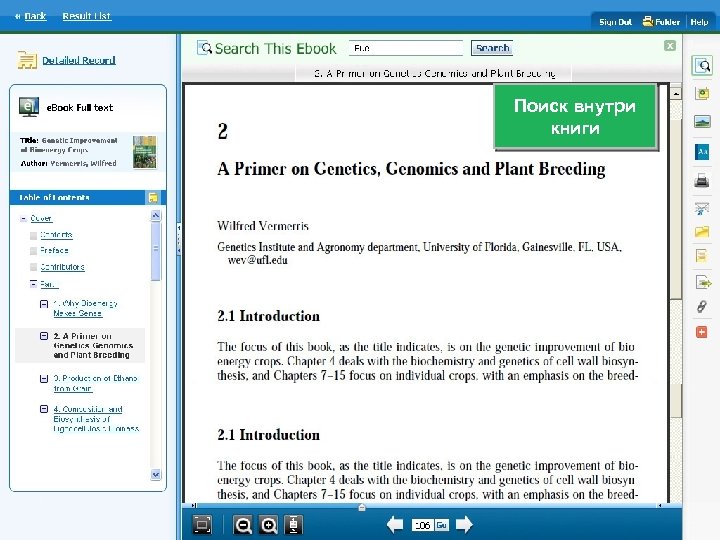Toggle expander beside chapter 3 Production of Ethanol

(x=44, y=379)
